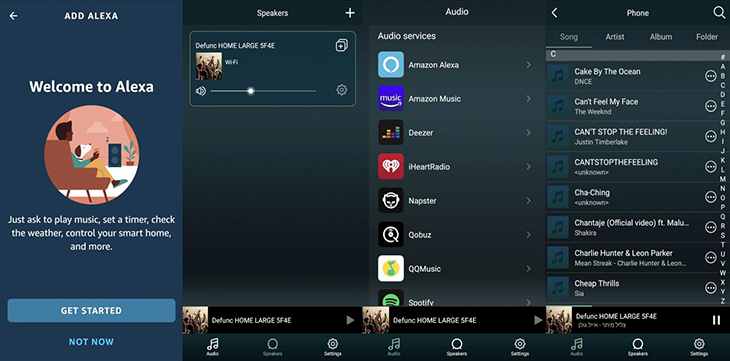Viewport: 730px width, 361px height.
Task: Switch to the Artist tab
Action: click(x=615, y=37)
